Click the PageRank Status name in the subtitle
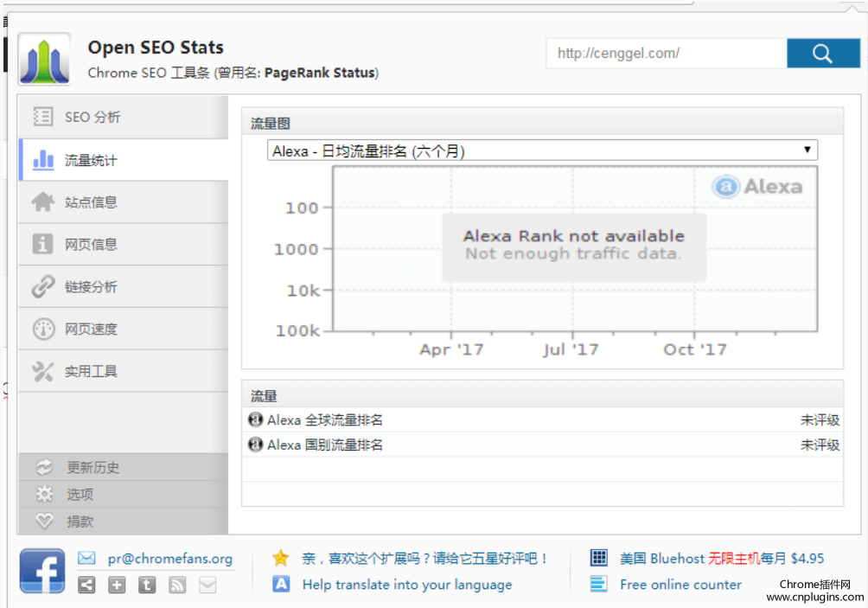This screenshot has height=608, width=868. (x=319, y=73)
